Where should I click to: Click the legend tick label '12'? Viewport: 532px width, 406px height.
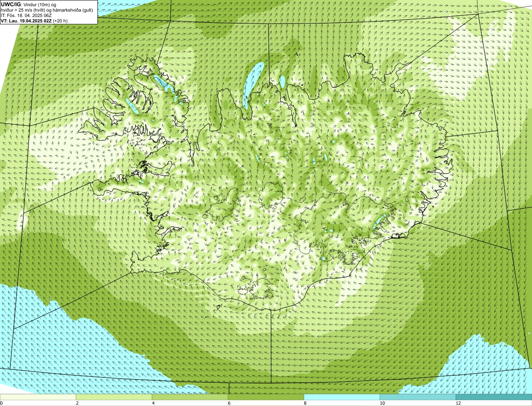tap(458, 403)
